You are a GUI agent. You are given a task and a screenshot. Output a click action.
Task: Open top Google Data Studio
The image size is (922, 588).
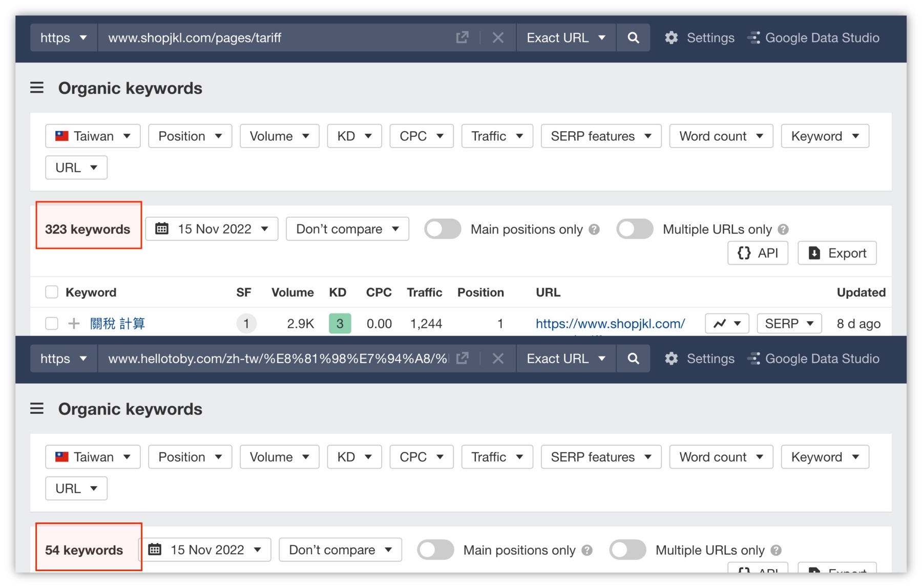[x=814, y=38]
